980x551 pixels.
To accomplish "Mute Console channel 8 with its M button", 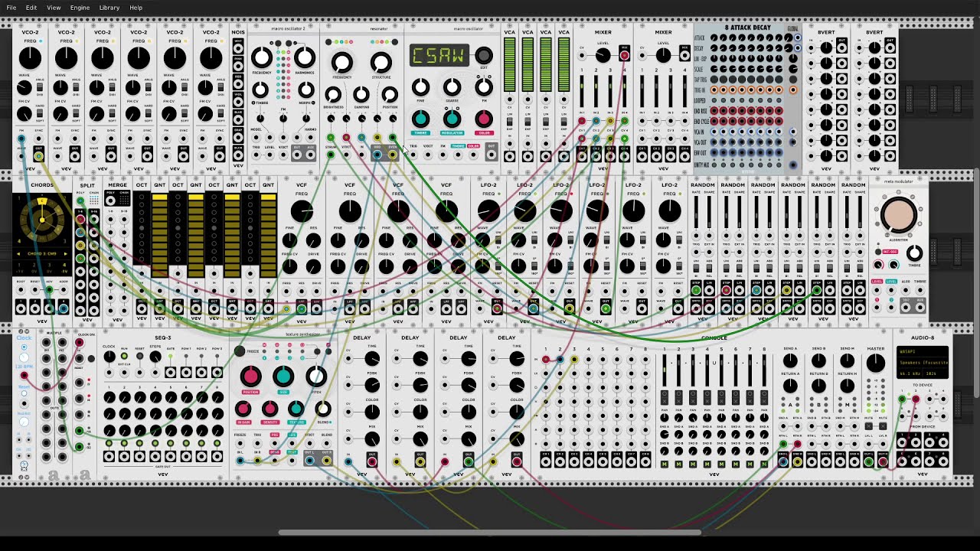I will click(x=764, y=465).
